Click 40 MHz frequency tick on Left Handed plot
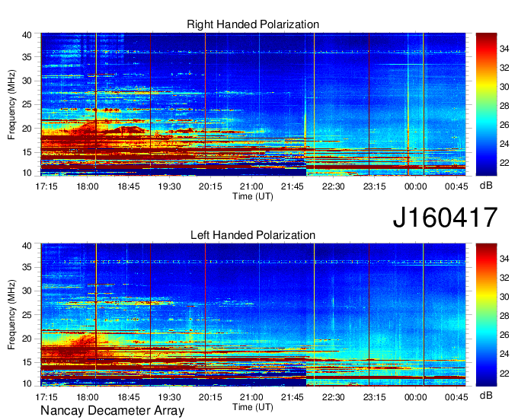 [x=27, y=246]
